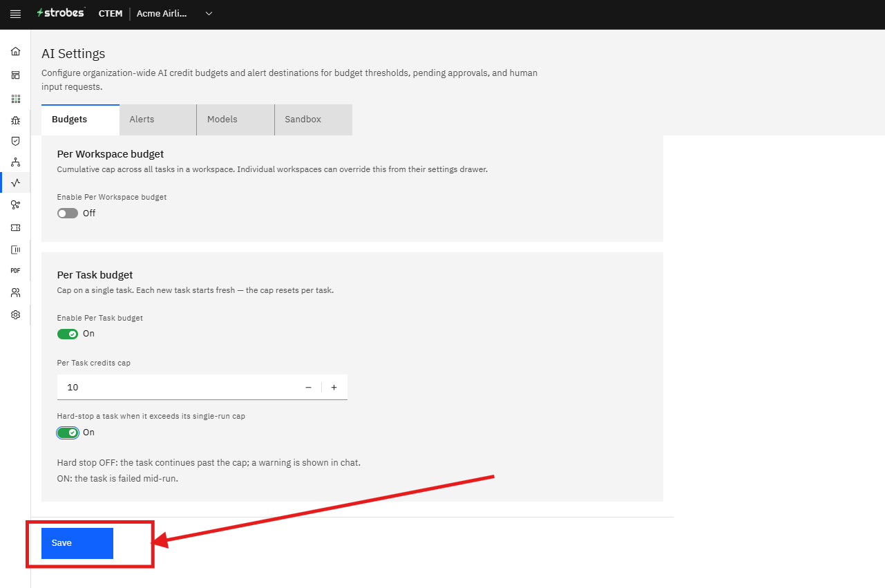Screen dimensions: 885x588
Task: Click 'ON: the task is failed mid-run' text
Action: (117, 478)
